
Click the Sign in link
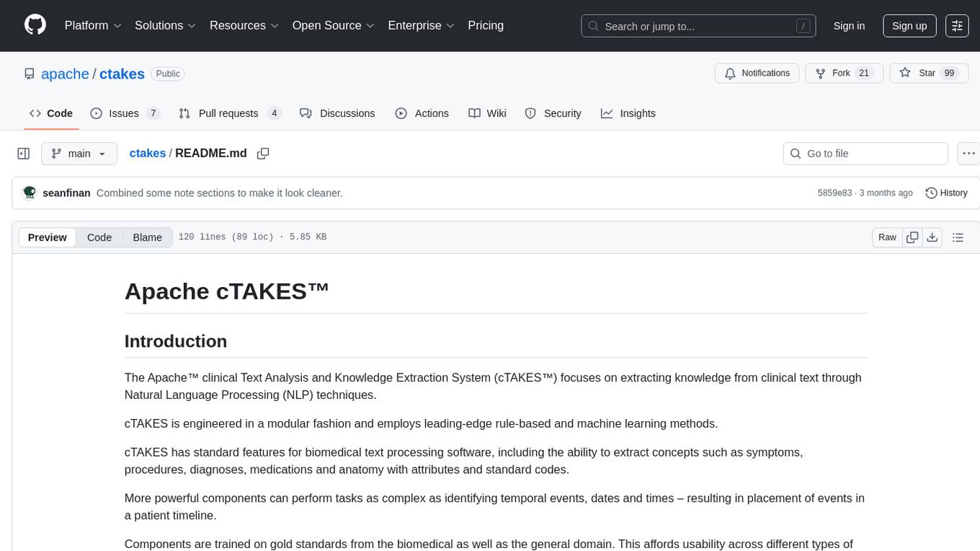pos(849,26)
